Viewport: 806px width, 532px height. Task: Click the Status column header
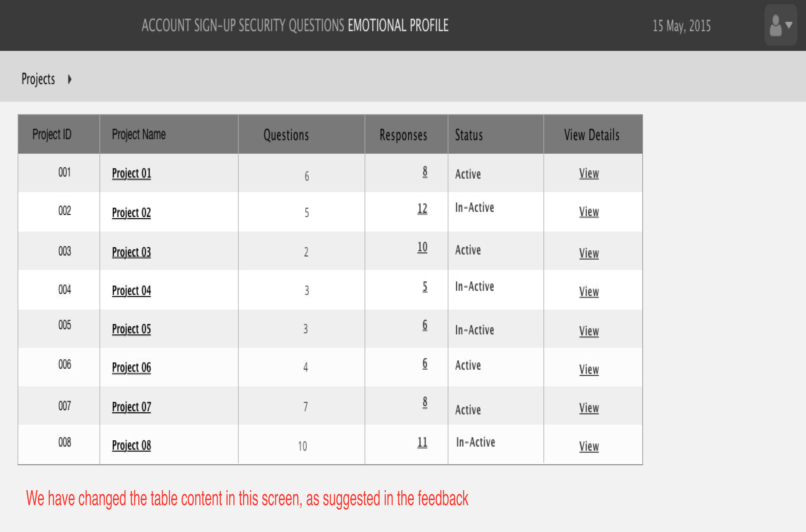pos(469,135)
